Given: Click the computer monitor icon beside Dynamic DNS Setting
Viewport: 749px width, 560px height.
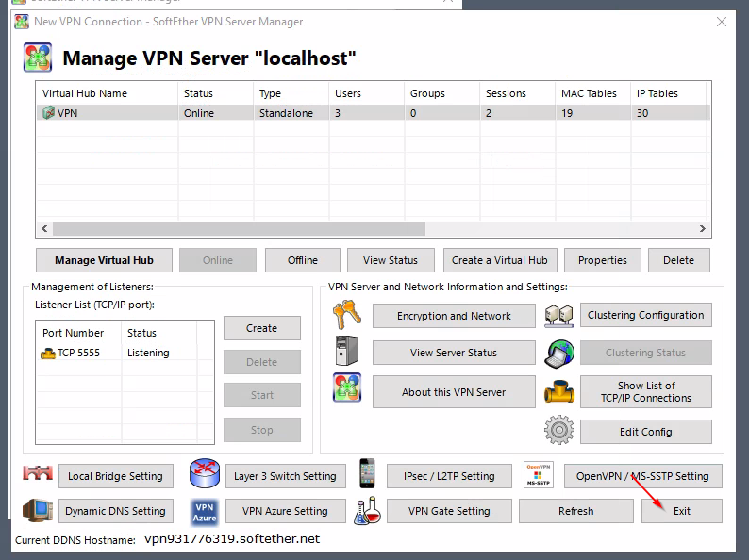Looking at the screenshot, I should click(x=38, y=510).
